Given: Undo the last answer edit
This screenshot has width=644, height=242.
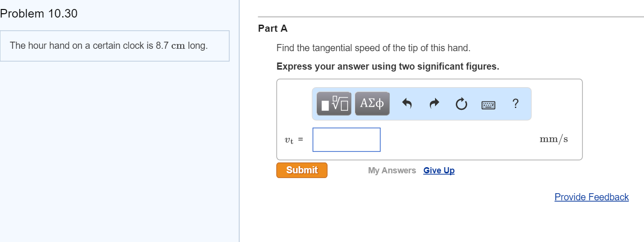Looking at the screenshot, I should [407, 104].
